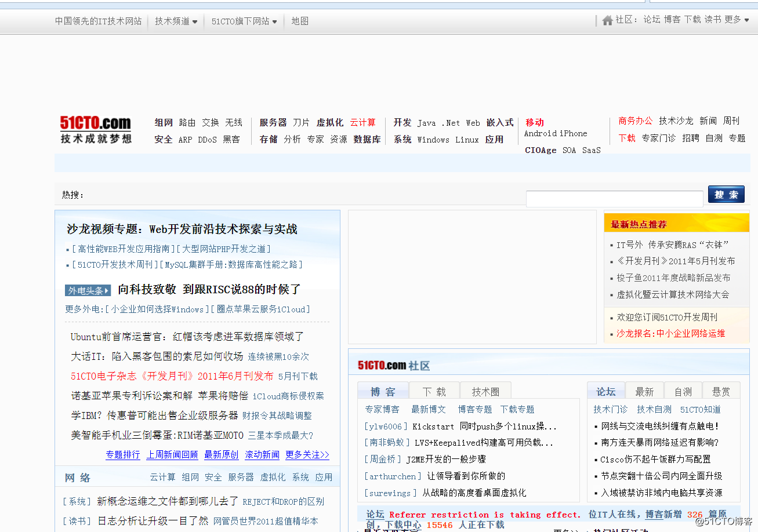The width and height of the screenshot is (758, 532).
Task: Open 高性能WEB开发应用指南 link
Action: point(123,249)
